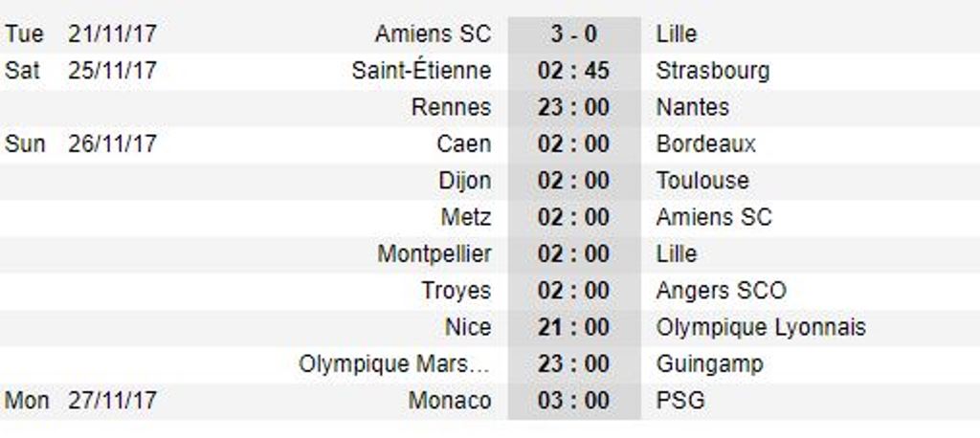The image size is (980, 438).
Task: Open Caen team page
Action: click(x=464, y=143)
